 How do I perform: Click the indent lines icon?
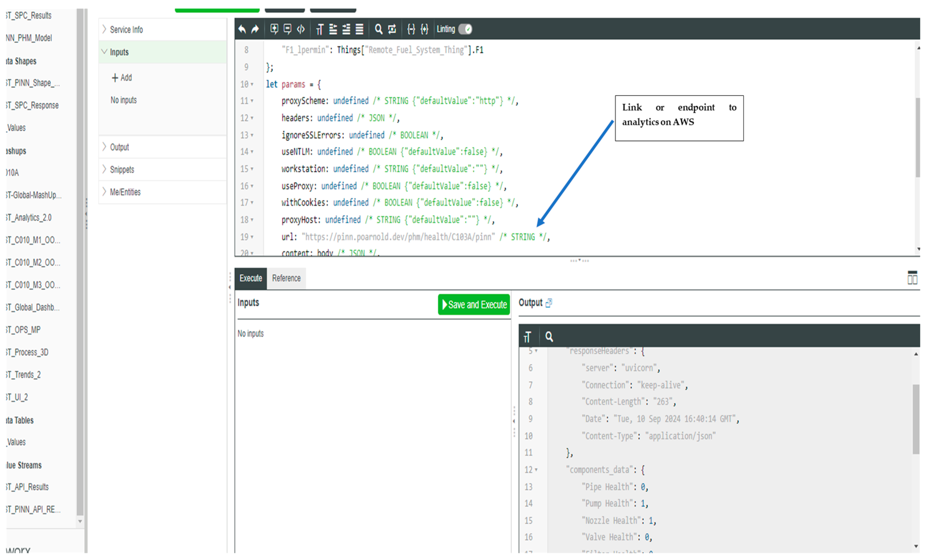[346, 29]
